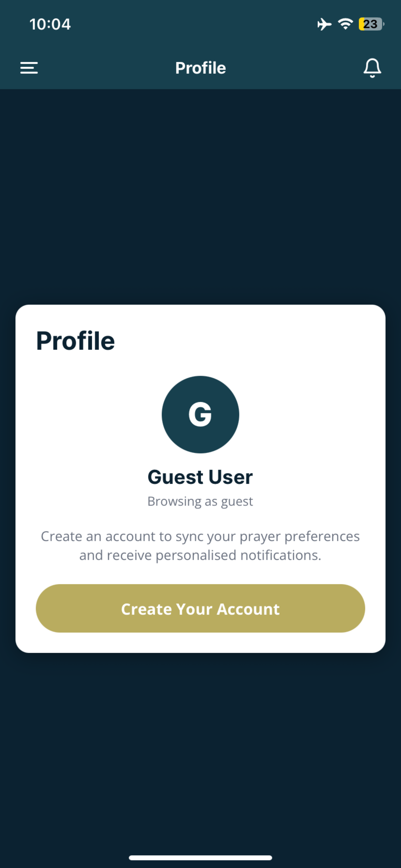This screenshot has height=868, width=401.
Task: Tap the home indicator bar at bottom
Action: click(200, 858)
